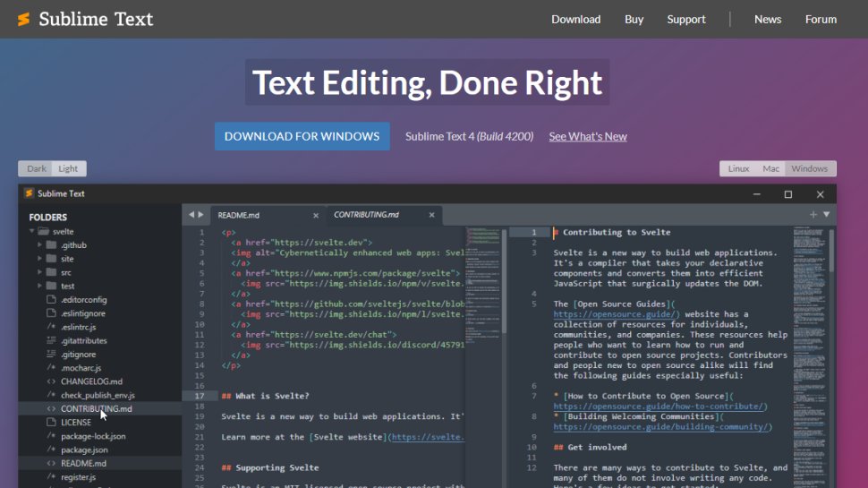Image resolution: width=868 pixels, height=488 pixels.
Task: Close the README.md tab
Action: click(316, 216)
